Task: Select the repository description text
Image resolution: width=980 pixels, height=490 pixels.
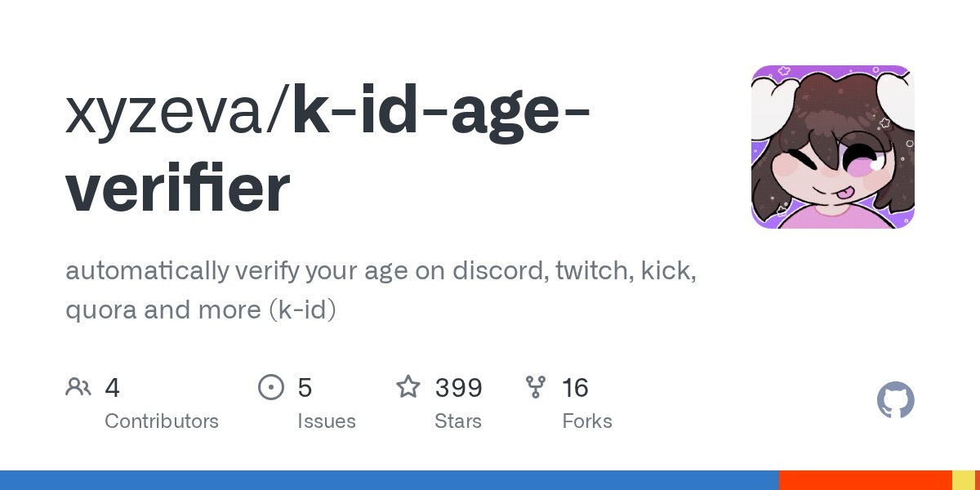Action: [381, 291]
